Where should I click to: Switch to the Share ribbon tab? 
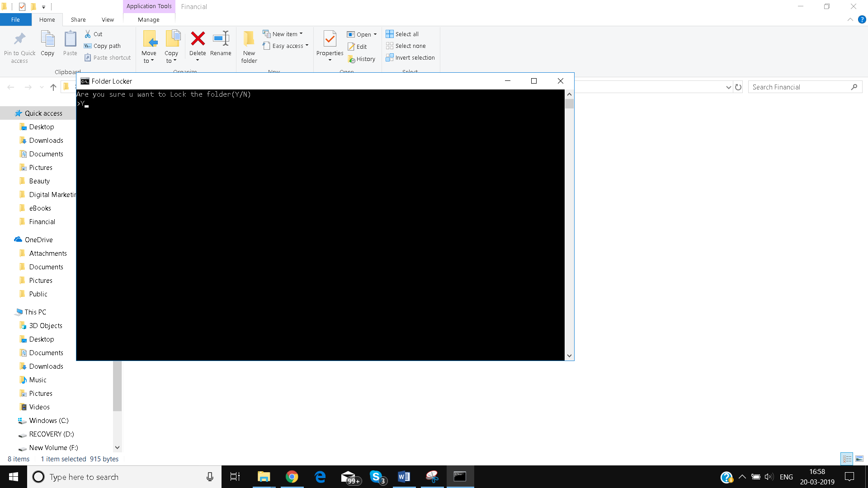[78, 19]
